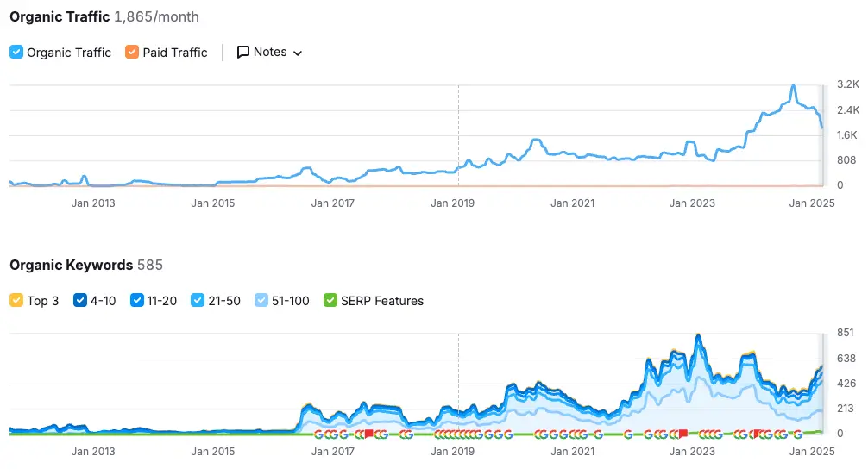Open the red flag note between 2023 and 2025
The image size is (868, 475).
(x=756, y=434)
